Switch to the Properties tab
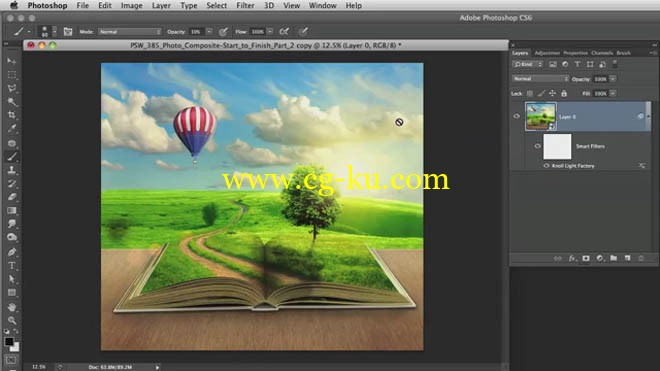This screenshot has height=371, width=660. 575,53
